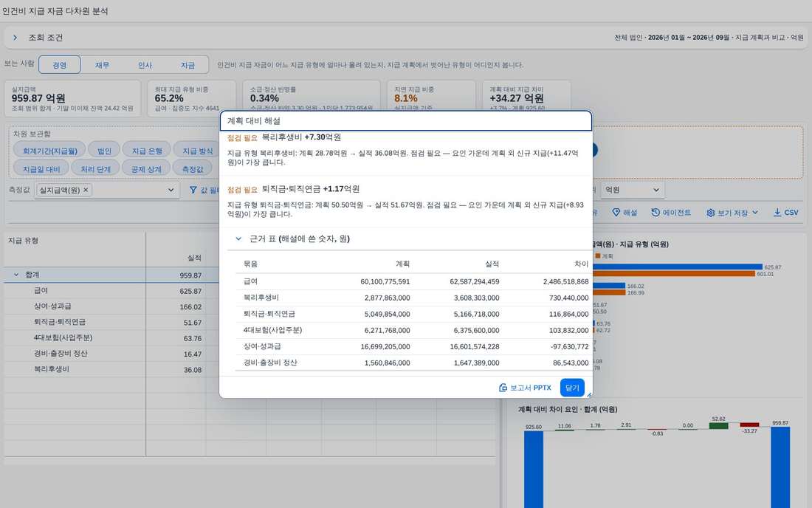Click the 지급 유형 column header

click(x=23, y=241)
